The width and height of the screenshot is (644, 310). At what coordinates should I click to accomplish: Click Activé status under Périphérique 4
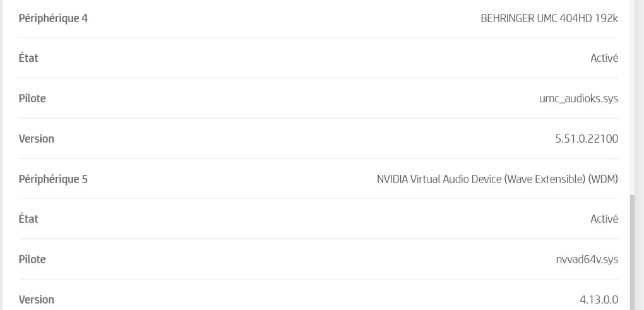604,58
